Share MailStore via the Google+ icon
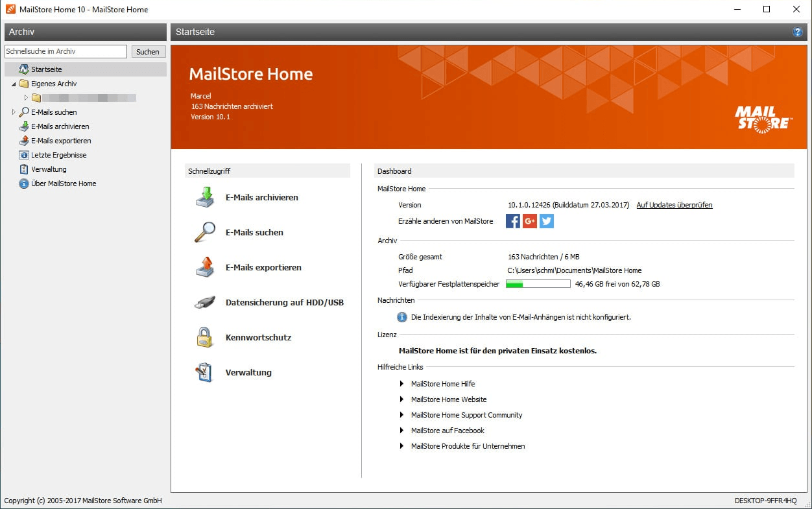This screenshot has height=509, width=812. tap(530, 221)
